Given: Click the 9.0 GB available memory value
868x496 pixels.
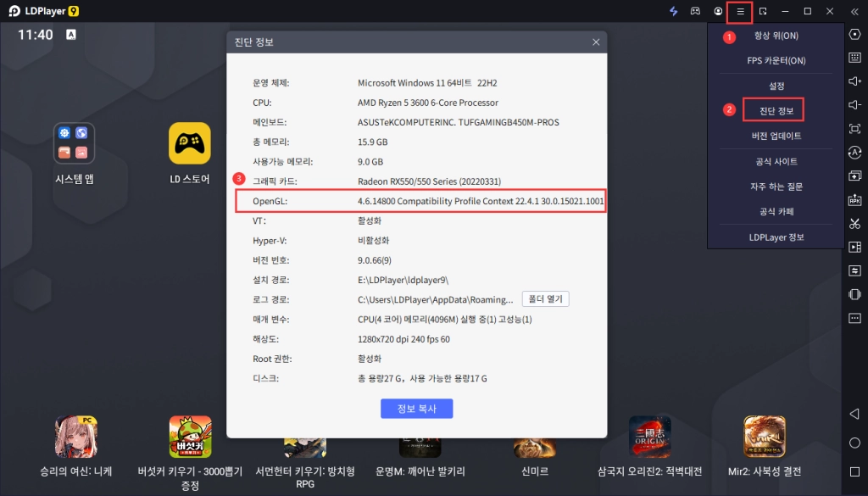Looking at the screenshot, I should (370, 162).
